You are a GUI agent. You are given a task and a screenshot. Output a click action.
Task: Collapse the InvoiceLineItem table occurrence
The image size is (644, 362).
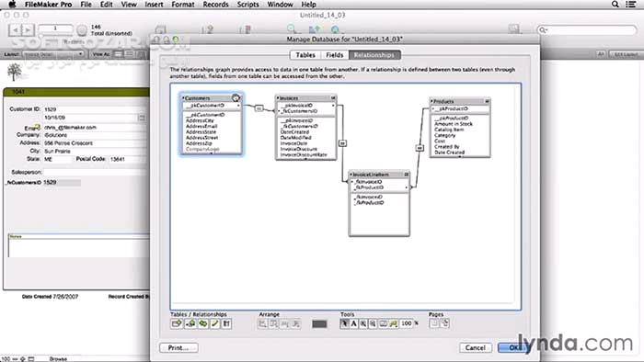407,175
